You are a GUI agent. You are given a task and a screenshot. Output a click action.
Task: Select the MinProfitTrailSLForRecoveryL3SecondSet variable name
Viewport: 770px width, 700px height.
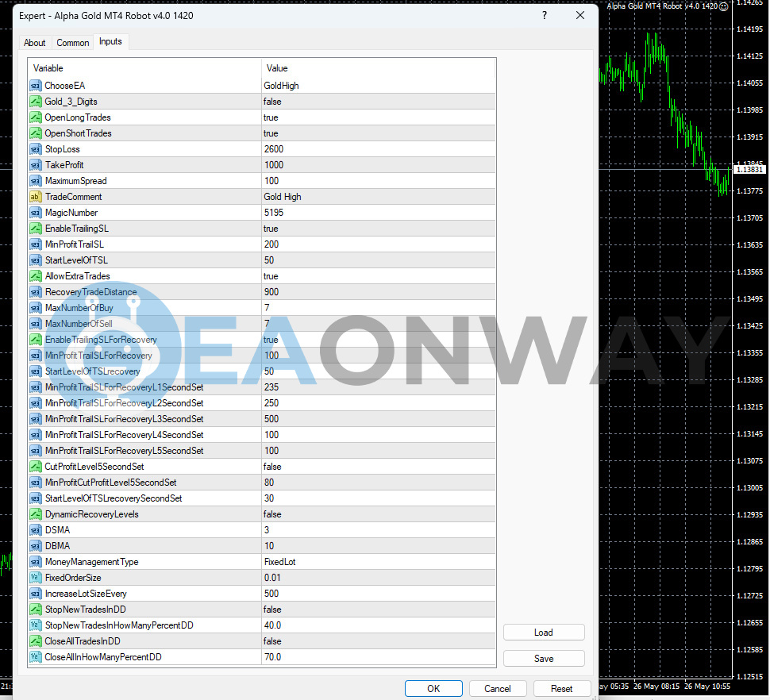coord(125,419)
